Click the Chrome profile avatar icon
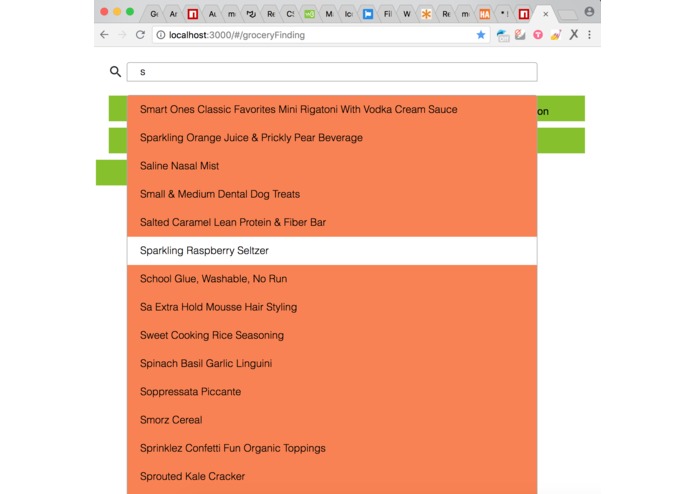The image size is (695, 494). (589, 12)
